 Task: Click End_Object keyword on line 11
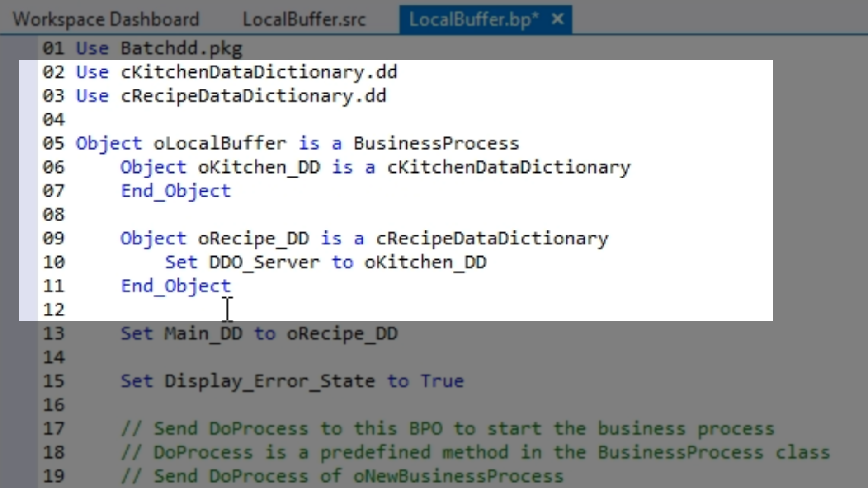click(x=176, y=286)
